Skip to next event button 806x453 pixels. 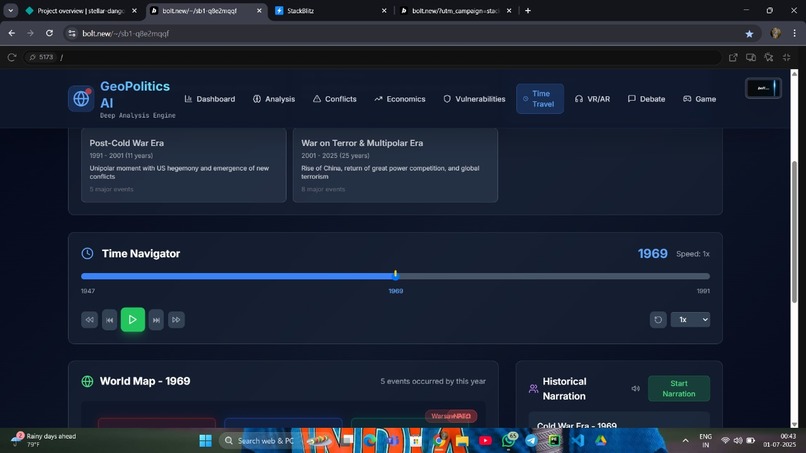156,320
